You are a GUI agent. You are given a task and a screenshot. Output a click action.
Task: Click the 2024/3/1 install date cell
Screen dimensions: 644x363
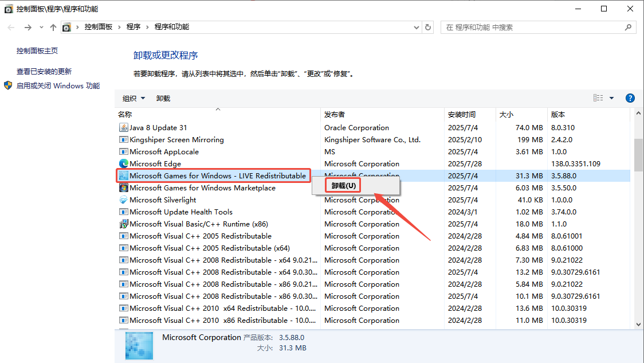click(463, 212)
